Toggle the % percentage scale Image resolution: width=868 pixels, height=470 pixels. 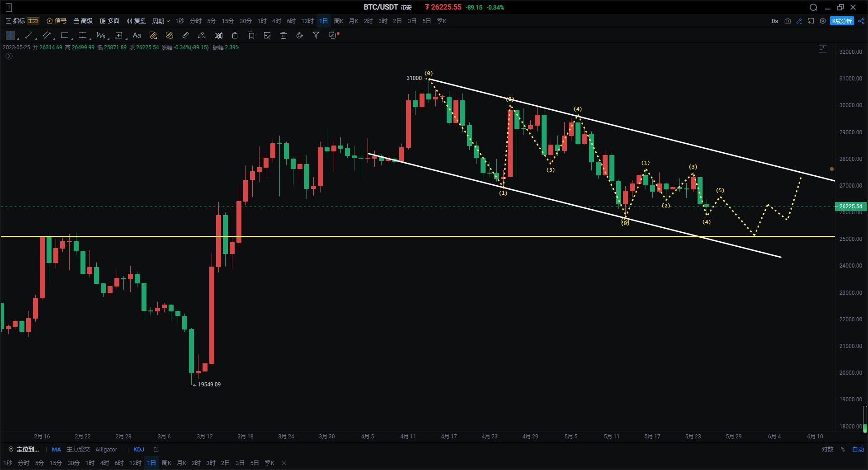(843, 450)
